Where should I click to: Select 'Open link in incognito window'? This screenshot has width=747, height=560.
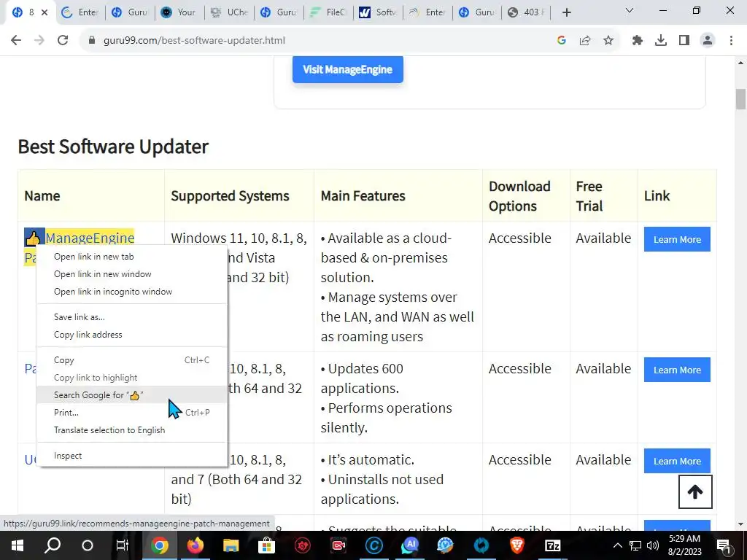coord(132,292)
